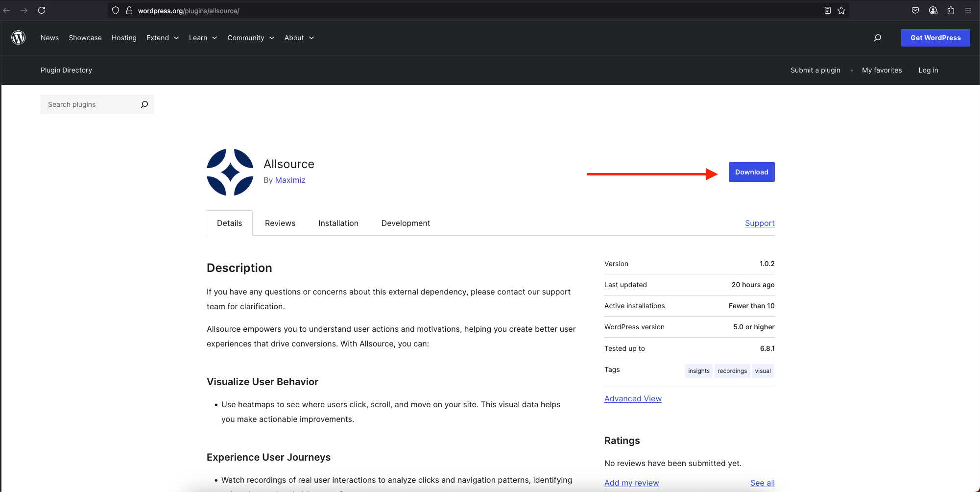The height and width of the screenshot is (492, 980).
Task: Click the Allsource plugin logo
Action: (x=230, y=172)
